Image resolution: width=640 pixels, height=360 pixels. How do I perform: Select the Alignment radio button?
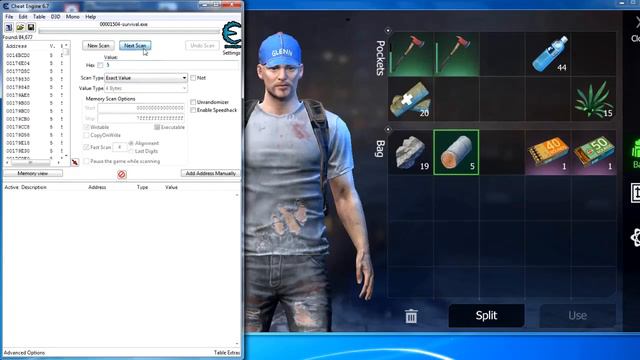131,143
